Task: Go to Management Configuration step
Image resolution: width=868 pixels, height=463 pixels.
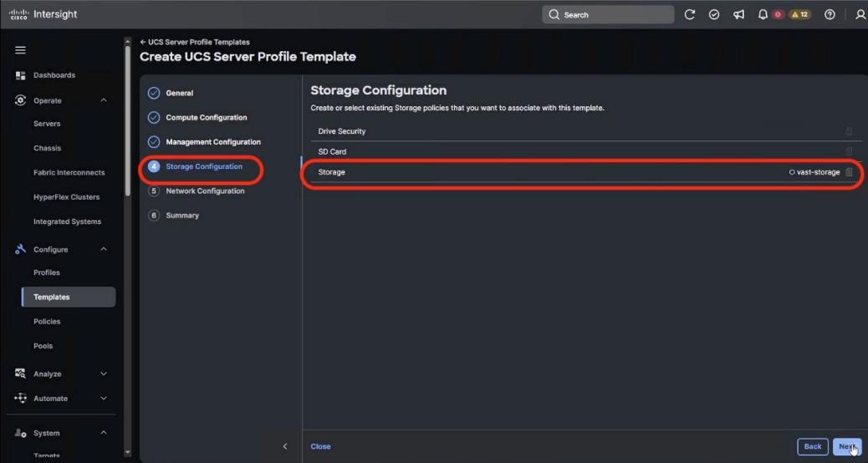Action: (213, 142)
